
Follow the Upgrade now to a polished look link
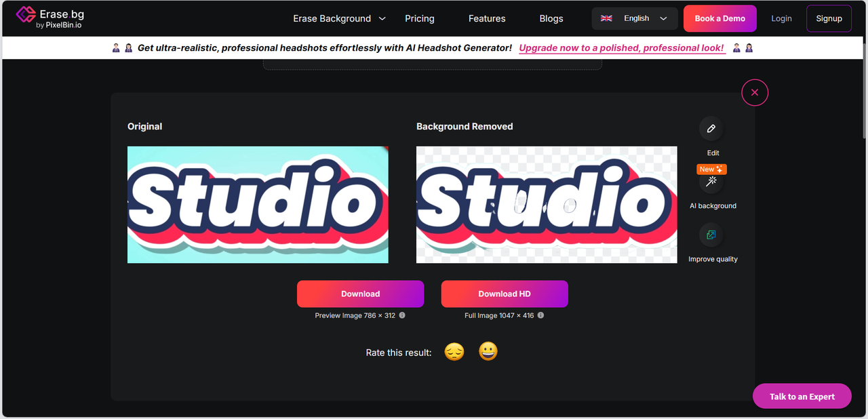coord(622,48)
